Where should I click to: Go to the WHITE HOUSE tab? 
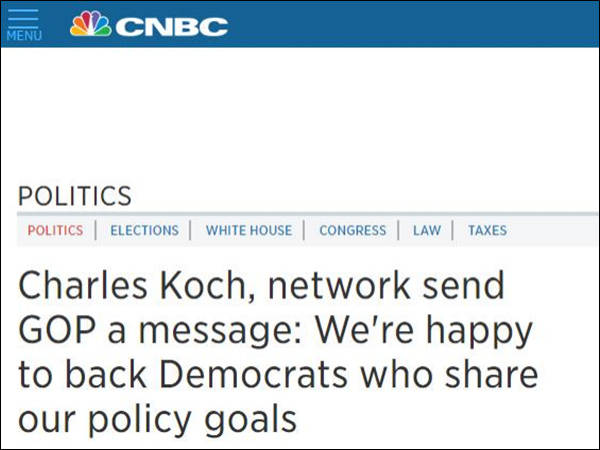point(249,231)
